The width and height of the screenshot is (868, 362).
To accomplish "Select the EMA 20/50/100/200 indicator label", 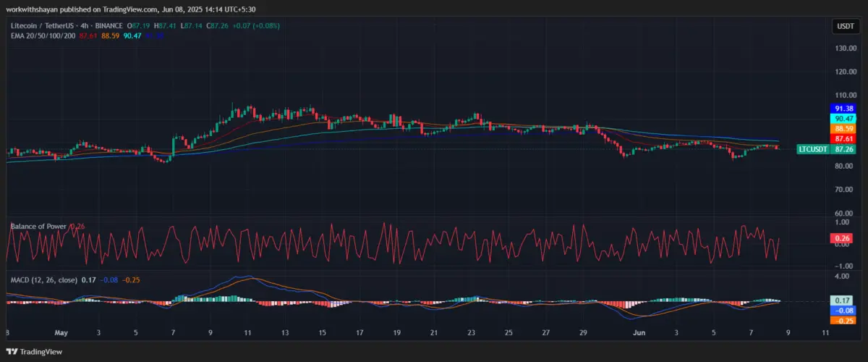I will [43, 35].
